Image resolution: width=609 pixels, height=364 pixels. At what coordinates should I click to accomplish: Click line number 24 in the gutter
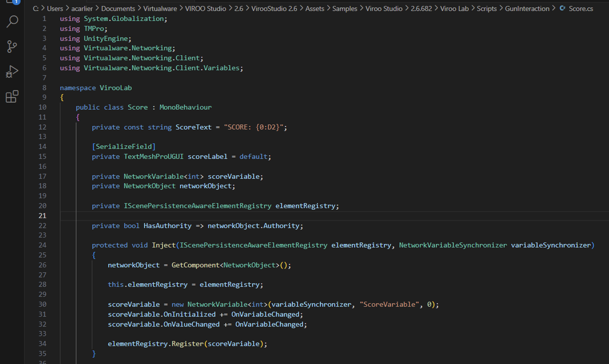point(42,245)
